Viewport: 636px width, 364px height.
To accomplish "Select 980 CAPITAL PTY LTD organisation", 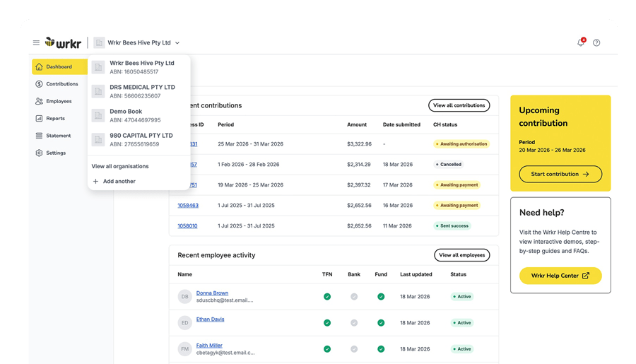I will pos(141,139).
